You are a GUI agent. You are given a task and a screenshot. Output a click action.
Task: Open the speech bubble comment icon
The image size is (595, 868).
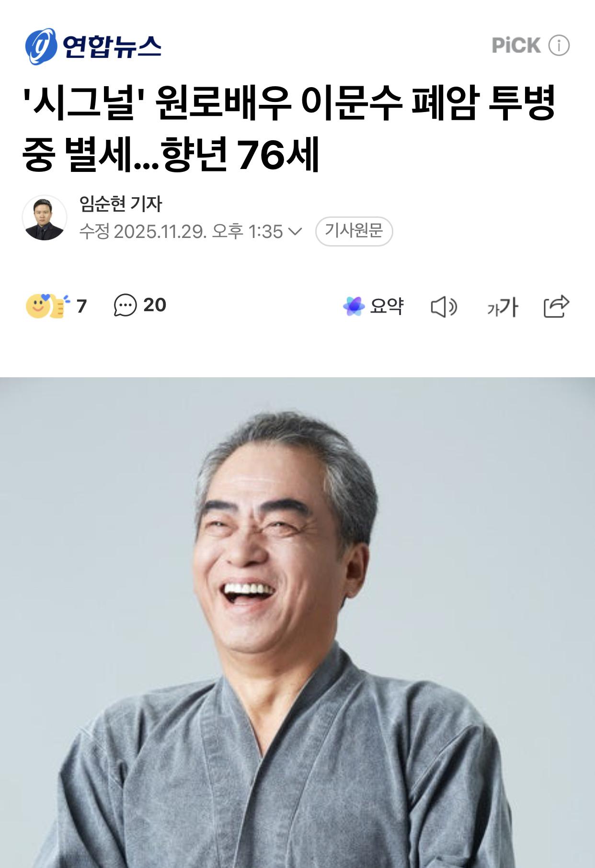pos(125,305)
